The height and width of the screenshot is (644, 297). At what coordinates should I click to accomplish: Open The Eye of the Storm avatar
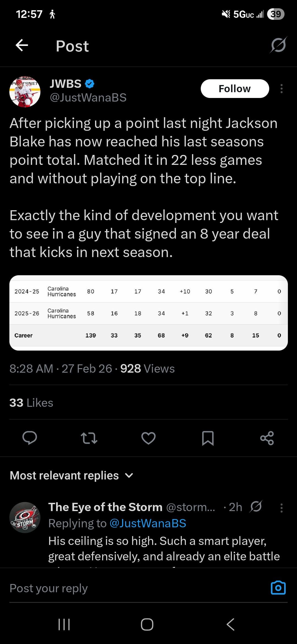25,517
